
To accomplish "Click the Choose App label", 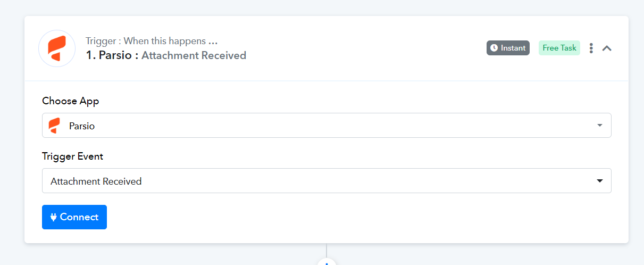I will pyautogui.click(x=71, y=101).
